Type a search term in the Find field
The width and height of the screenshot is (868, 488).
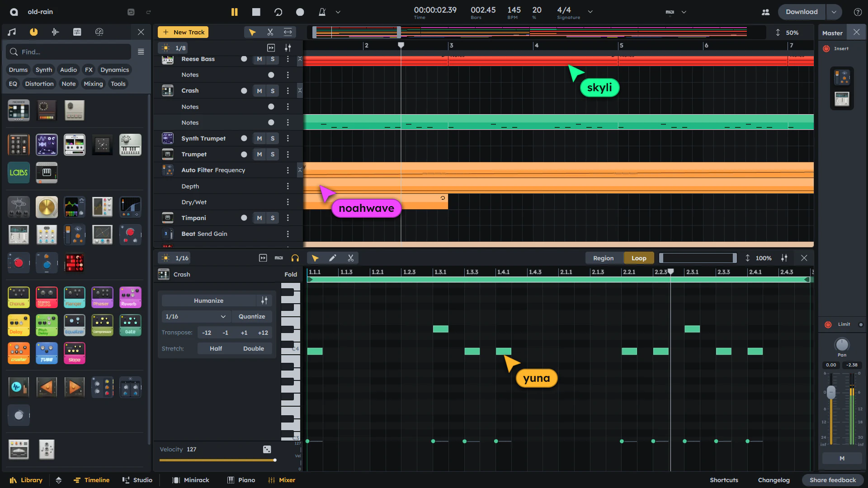coord(68,52)
